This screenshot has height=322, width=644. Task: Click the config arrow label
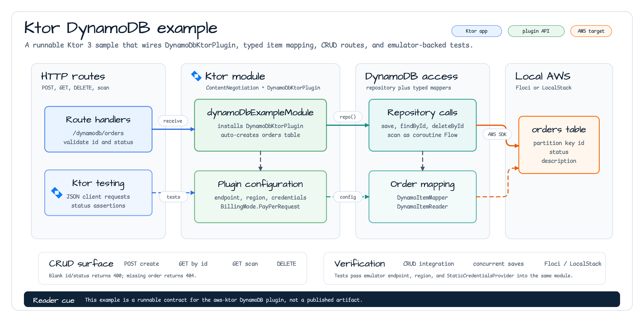point(348,197)
